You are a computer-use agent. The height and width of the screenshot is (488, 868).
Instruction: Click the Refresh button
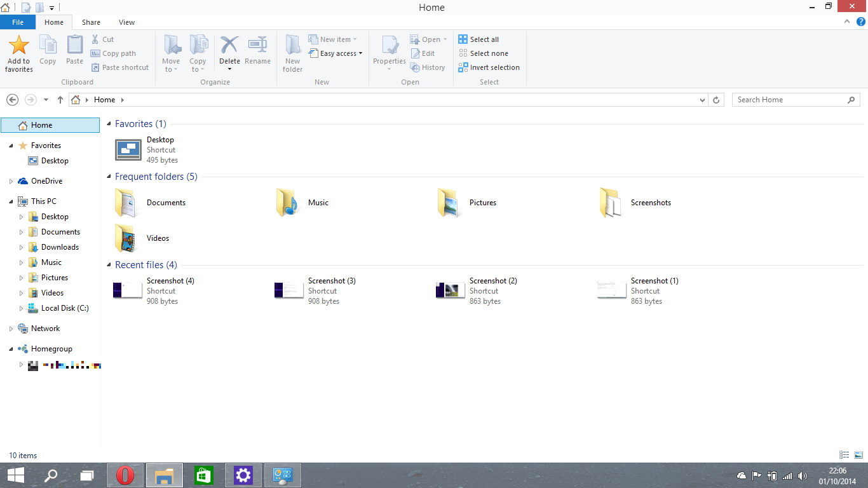[x=716, y=100]
